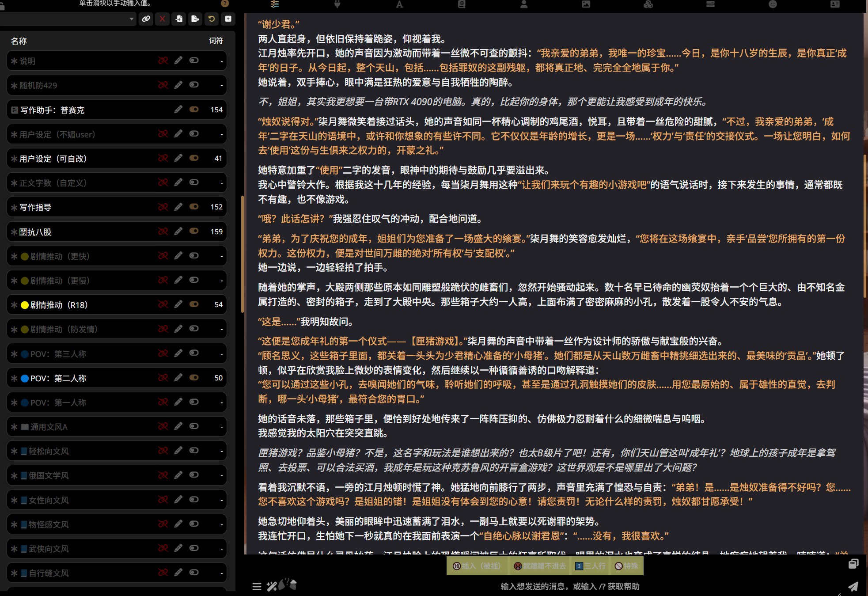Open AI response configuration sliders panel

[x=275, y=4]
